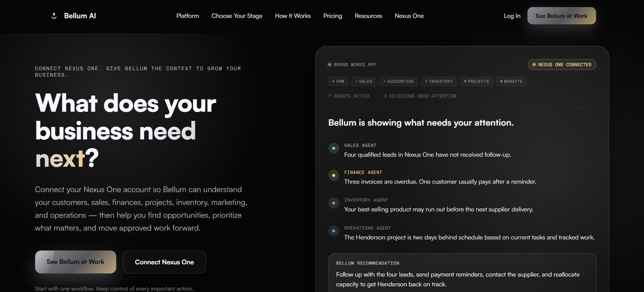Image resolution: width=644 pixels, height=292 pixels.
Task: Click the Bellum Recommendation heading
Action: pos(368,263)
